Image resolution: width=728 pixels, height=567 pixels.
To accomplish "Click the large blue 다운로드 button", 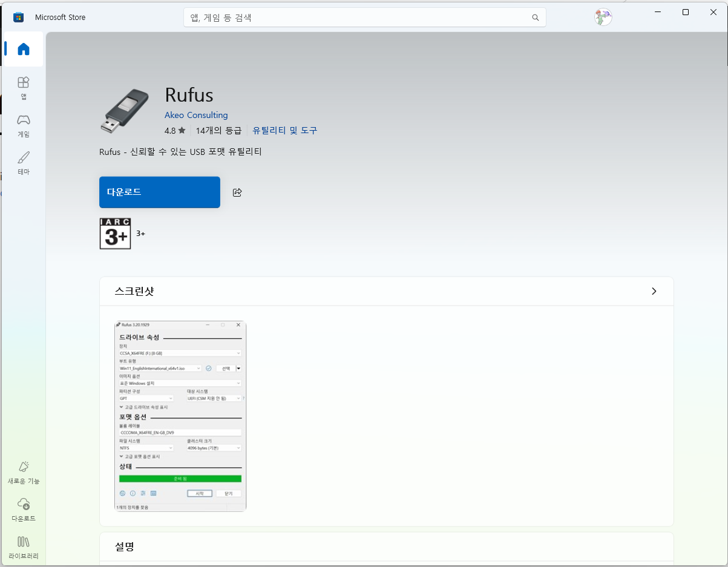I will (x=160, y=192).
